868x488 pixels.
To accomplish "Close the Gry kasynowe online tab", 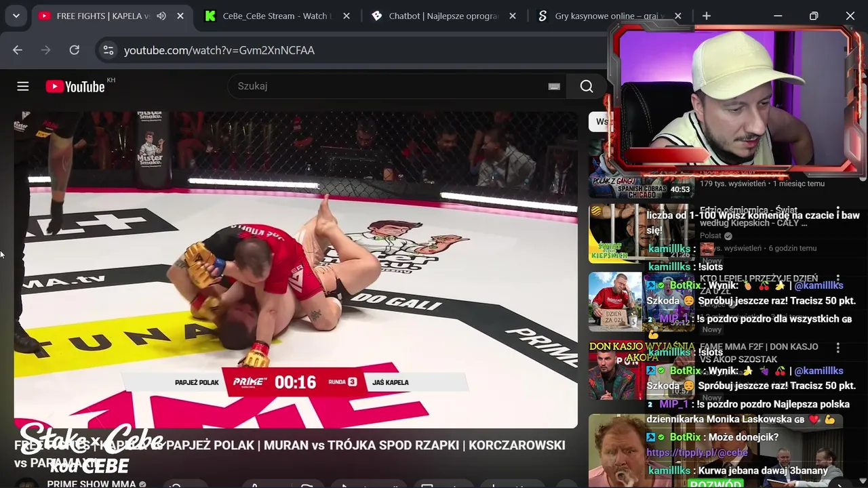I will pos(678,16).
